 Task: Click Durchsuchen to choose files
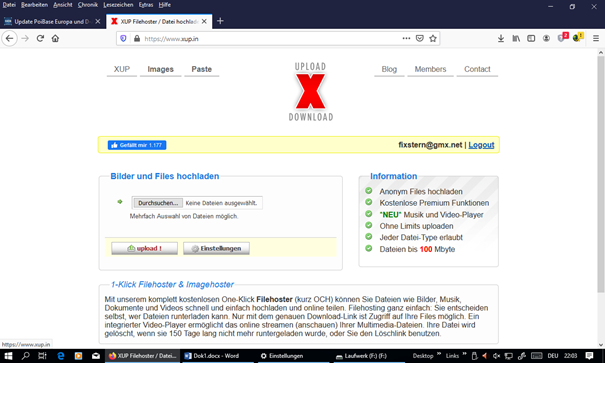[x=158, y=203]
